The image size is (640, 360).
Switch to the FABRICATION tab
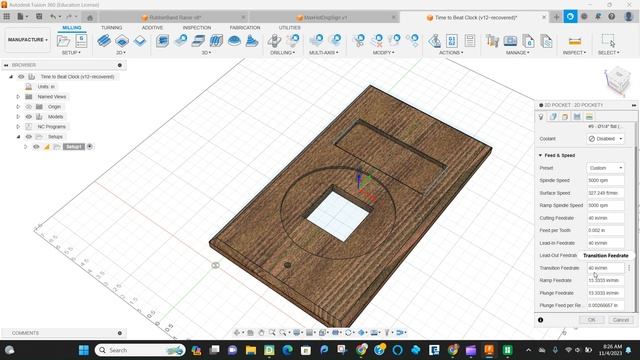[x=245, y=27]
